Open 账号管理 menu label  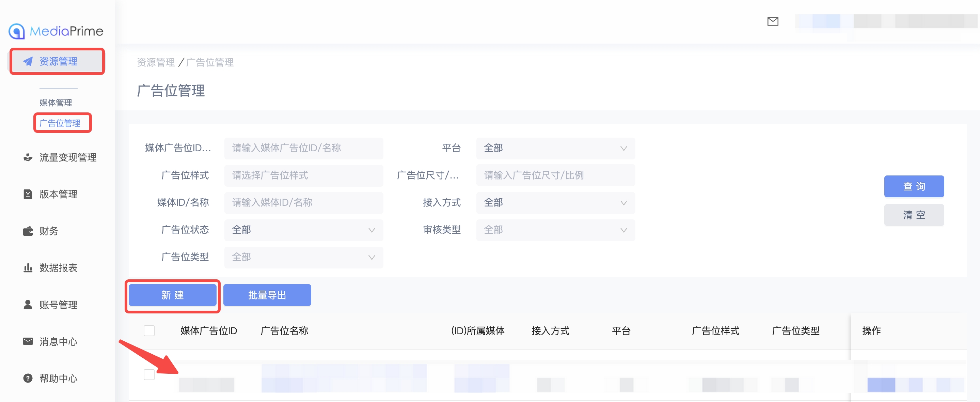[x=59, y=305]
